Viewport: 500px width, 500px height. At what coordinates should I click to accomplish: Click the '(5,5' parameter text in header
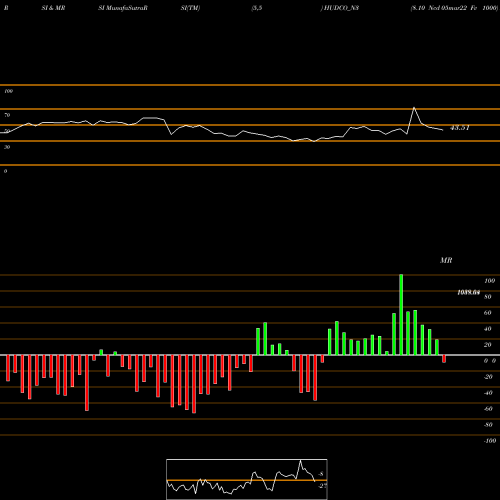[x=257, y=8]
